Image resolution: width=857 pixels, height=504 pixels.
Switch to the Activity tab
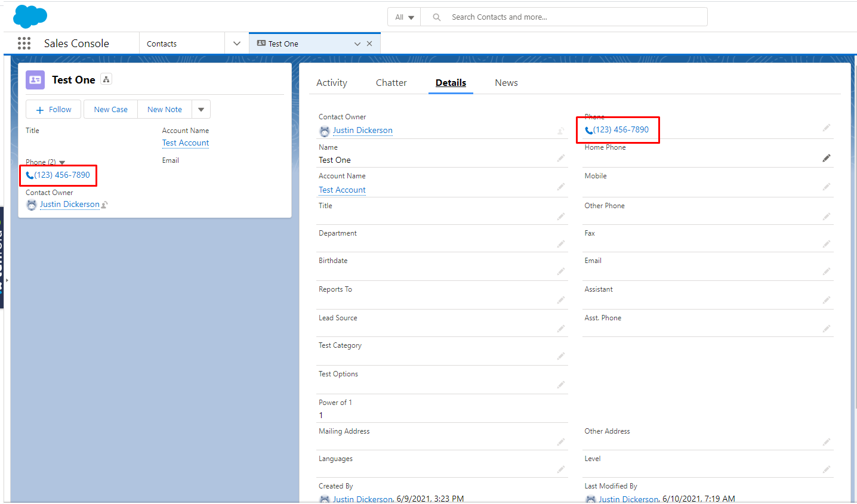click(332, 83)
